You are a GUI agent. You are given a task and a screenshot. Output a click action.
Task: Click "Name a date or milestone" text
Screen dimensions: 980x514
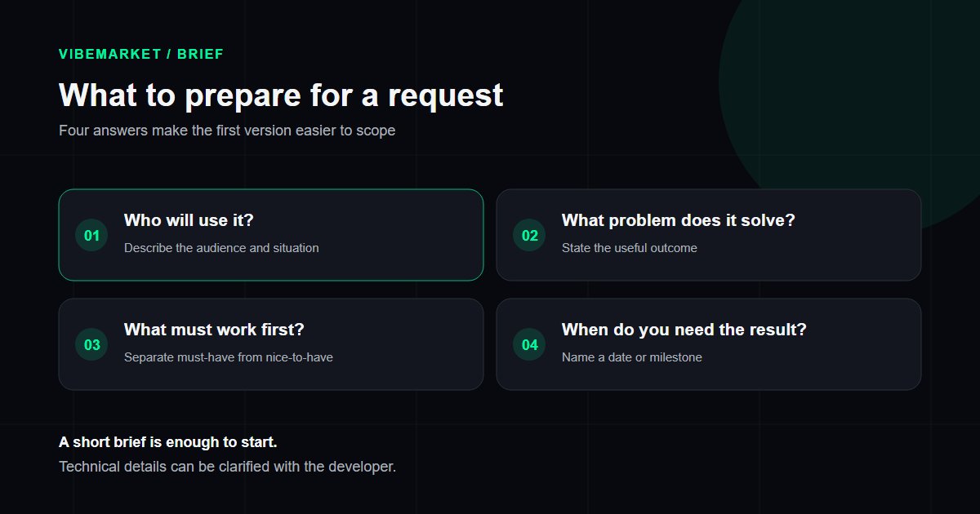[632, 357]
